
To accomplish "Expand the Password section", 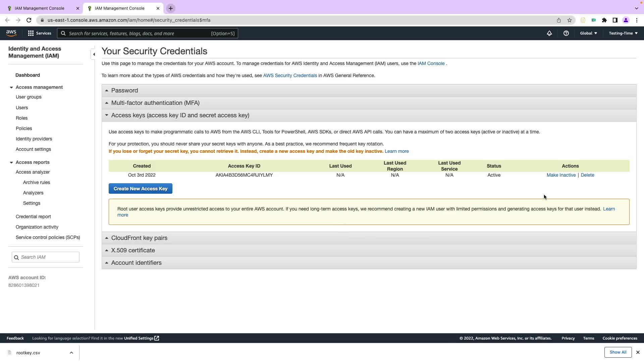I will click(x=124, y=90).
